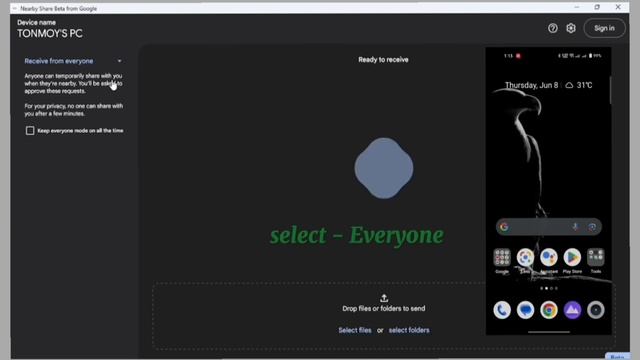Open Chrome browser in phone dock

pyautogui.click(x=549, y=310)
